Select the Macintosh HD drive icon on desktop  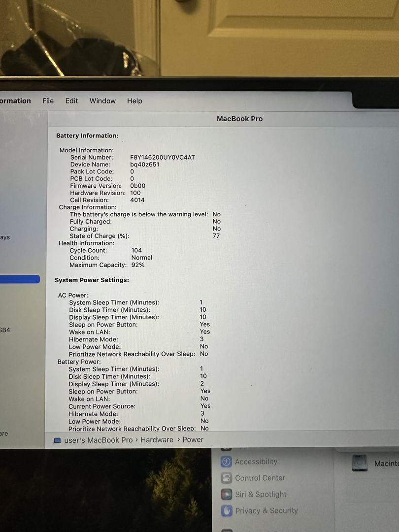(x=360, y=463)
